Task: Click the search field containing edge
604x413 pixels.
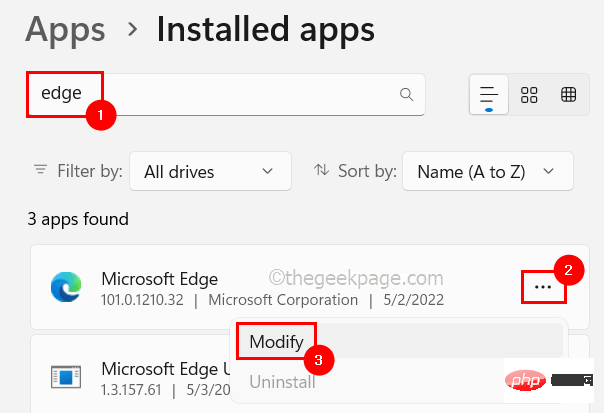Action: pos(226,94)
